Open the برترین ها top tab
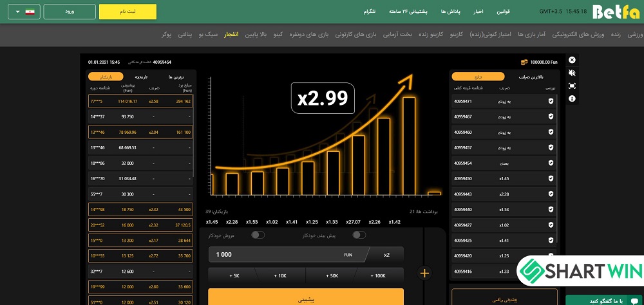The width and height of the screenshot is (644, 305). 176,77
